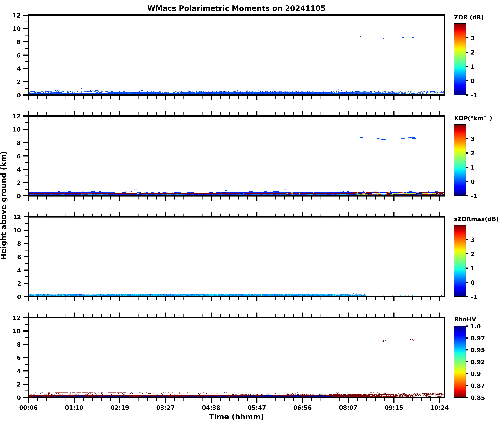Screen dimensions: 504x426
Task: Click the 09:15 time tick label
Action: (394, 408)
